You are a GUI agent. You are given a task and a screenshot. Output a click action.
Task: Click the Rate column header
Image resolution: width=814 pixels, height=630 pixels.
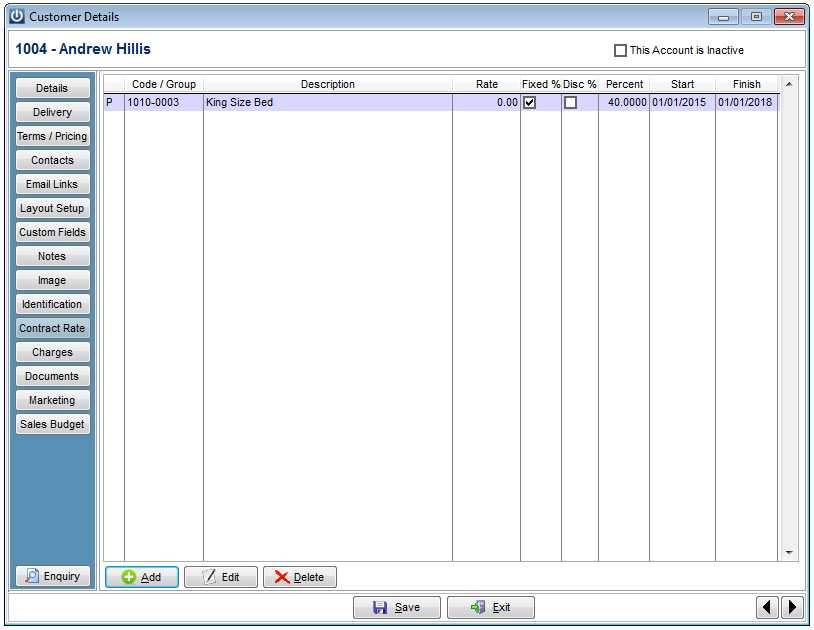pyautogui.click(x=486, y=84)
